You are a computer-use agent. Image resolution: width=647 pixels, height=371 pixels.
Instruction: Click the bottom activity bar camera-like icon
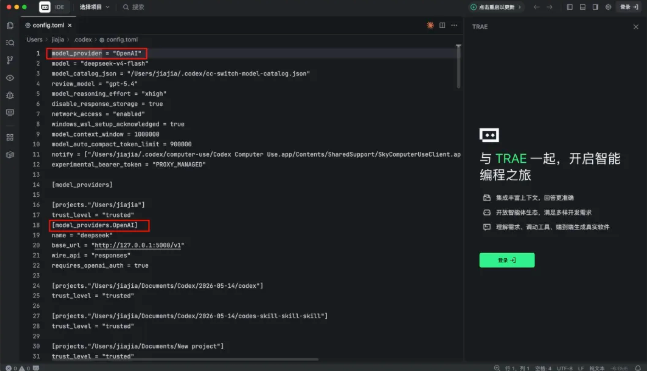pyautogui.click(x=10, y=155)
